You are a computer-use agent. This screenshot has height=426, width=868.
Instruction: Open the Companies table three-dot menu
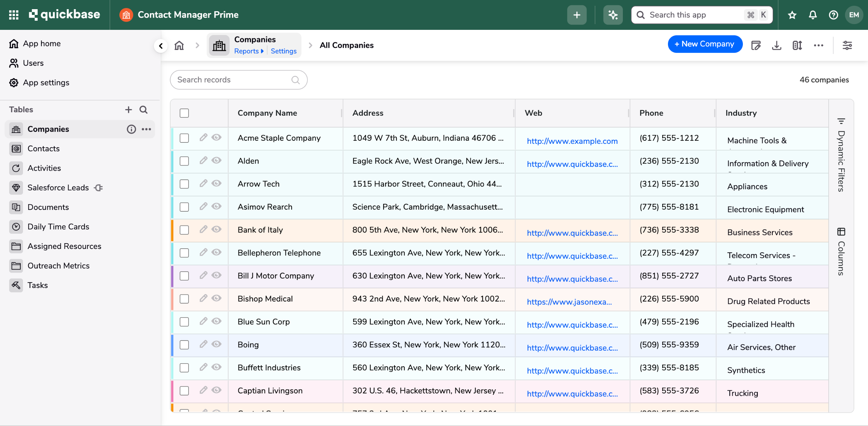coord(146,129)
